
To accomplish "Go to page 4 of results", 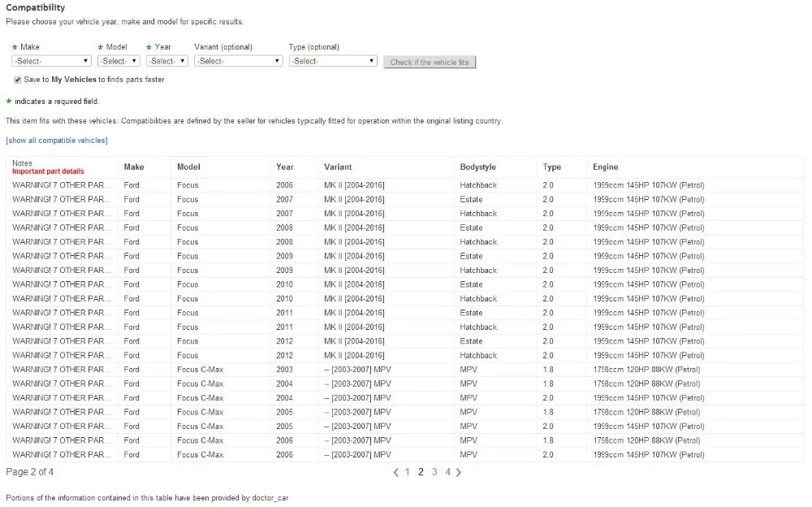I will click(448, 472).
